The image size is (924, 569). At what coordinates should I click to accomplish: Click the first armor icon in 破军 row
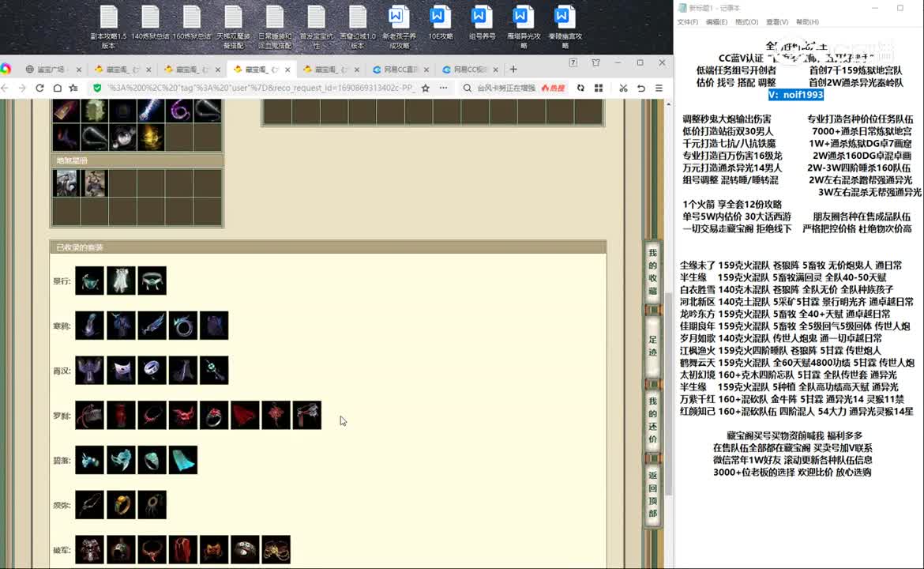click(x=89, y=549)
